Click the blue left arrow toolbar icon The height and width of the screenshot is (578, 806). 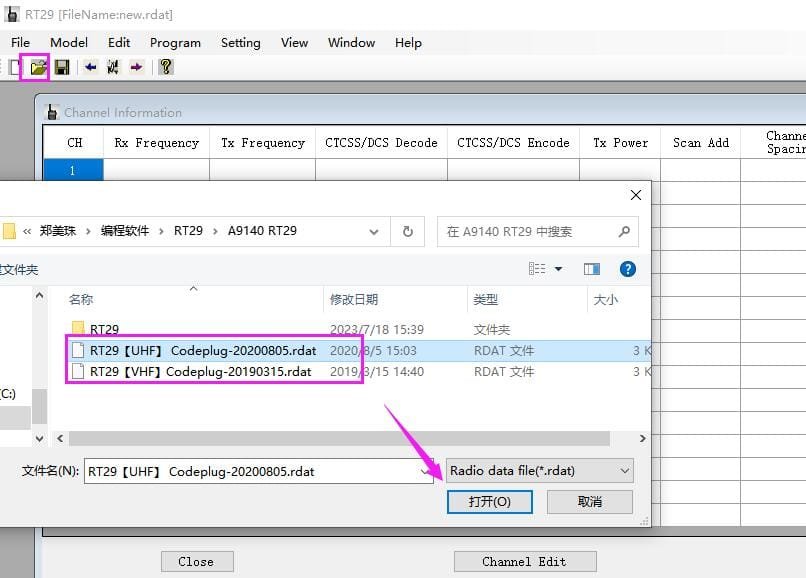pos(91,67)
